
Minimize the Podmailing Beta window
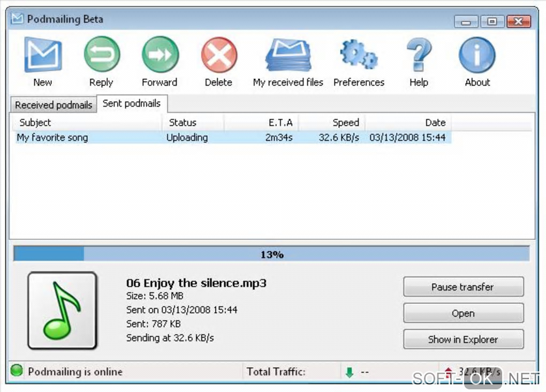pos(466,21)
